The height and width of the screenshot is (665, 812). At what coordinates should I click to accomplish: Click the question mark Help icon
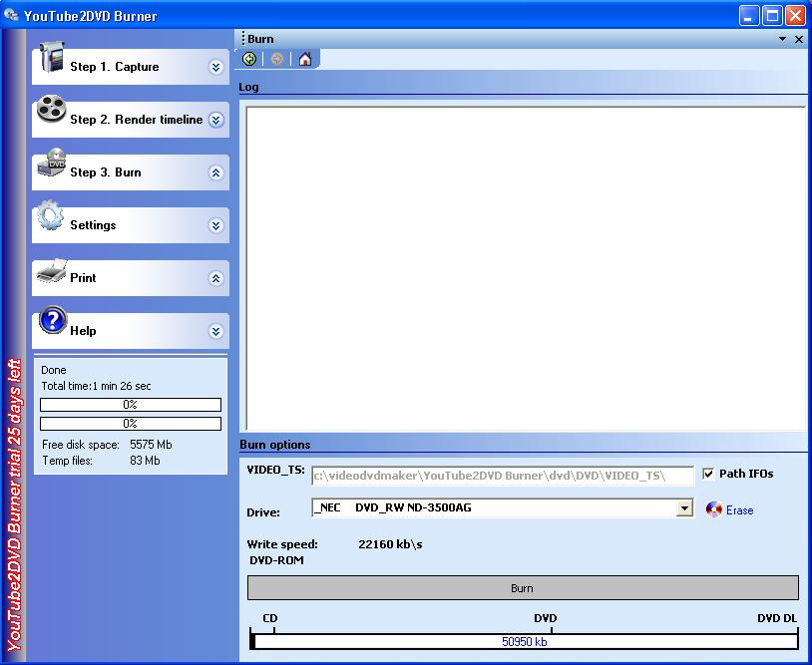click(x=53, y=320)
